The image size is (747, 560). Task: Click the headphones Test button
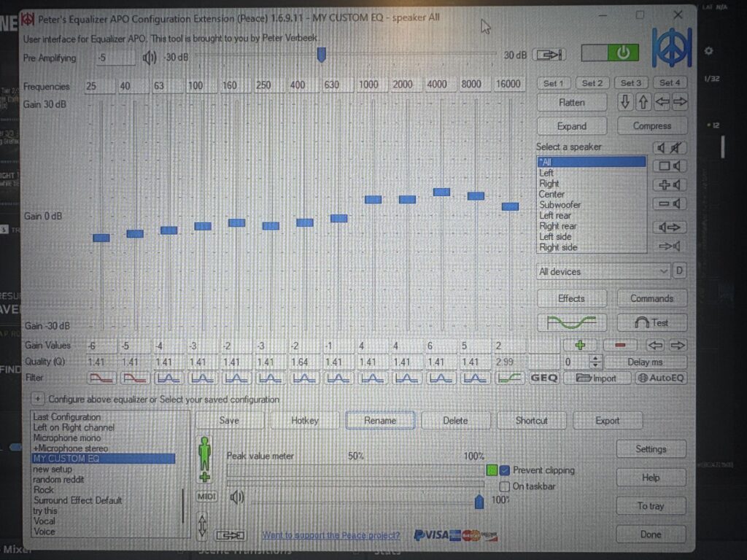[651, 323]
